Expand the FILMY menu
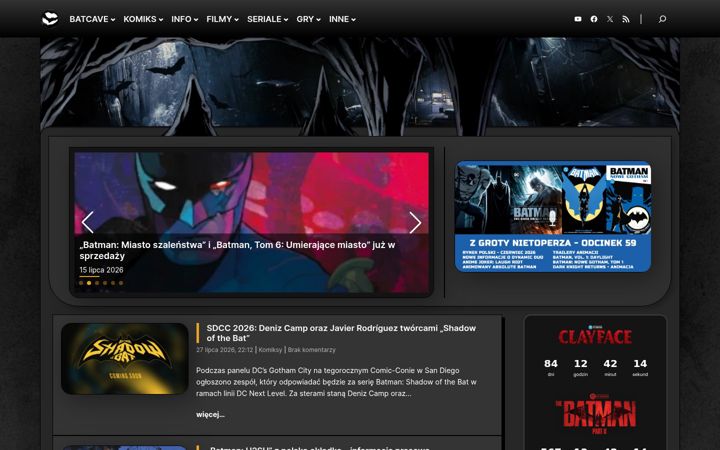The height and width of the screenshot is (450, 720). click(x=222, y=19)
